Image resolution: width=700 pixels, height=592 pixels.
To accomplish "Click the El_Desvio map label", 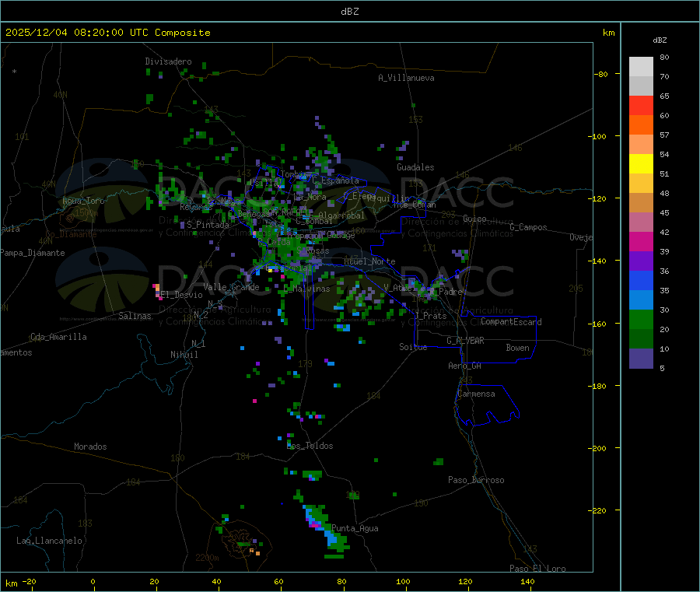I will point(182,295).
